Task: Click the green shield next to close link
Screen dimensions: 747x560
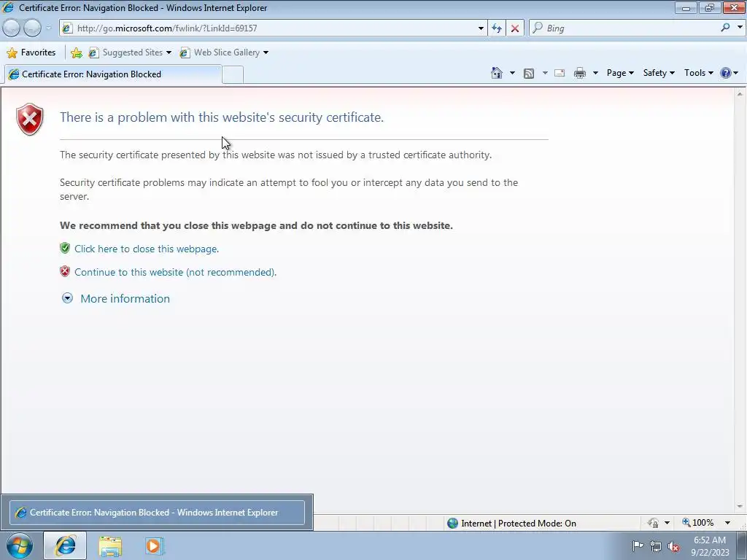Action: pos(65,248)
